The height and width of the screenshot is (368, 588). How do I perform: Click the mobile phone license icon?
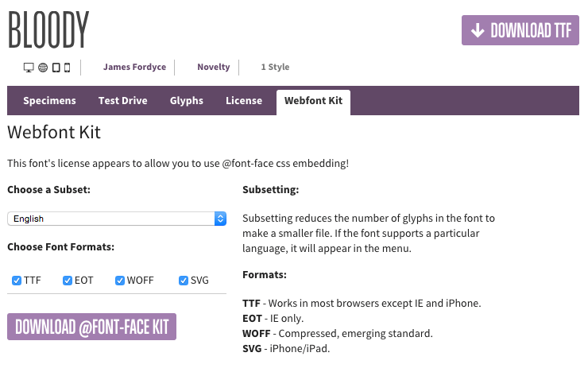(68, 68)
